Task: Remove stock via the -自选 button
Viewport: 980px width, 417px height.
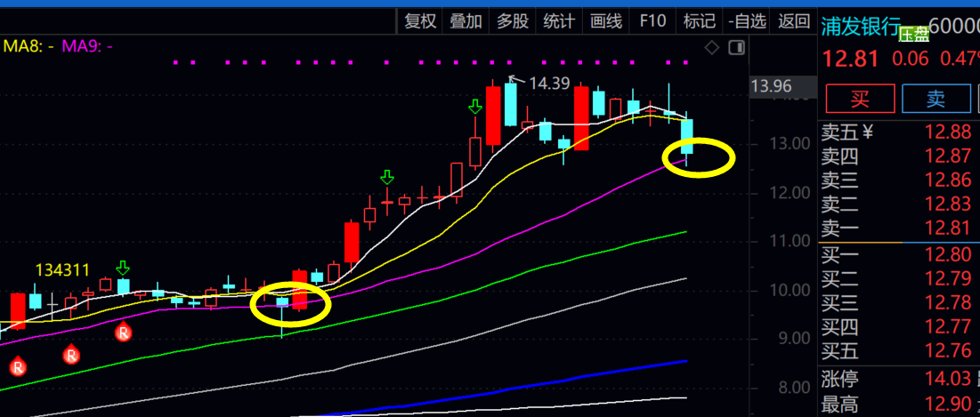Action: click(746, 21)
